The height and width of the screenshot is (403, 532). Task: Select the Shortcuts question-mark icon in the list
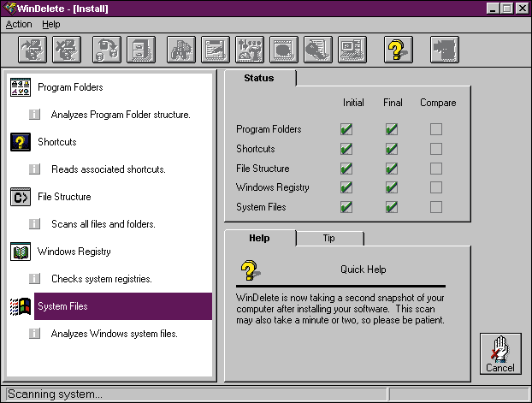(x=21, y=142)
